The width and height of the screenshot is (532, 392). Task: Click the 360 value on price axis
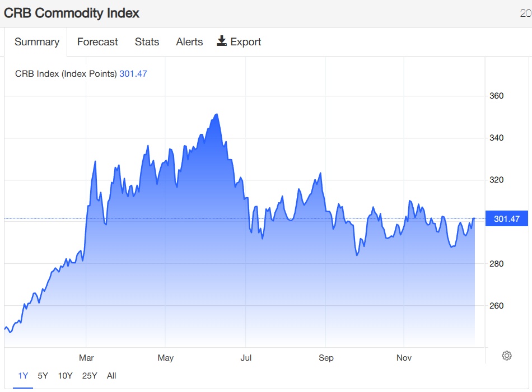click(497, 96)
